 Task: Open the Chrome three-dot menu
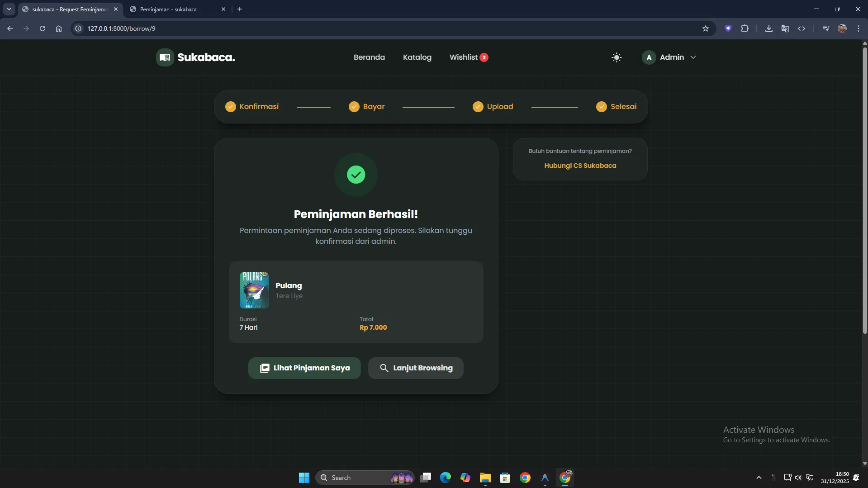(x=859, y=28)
